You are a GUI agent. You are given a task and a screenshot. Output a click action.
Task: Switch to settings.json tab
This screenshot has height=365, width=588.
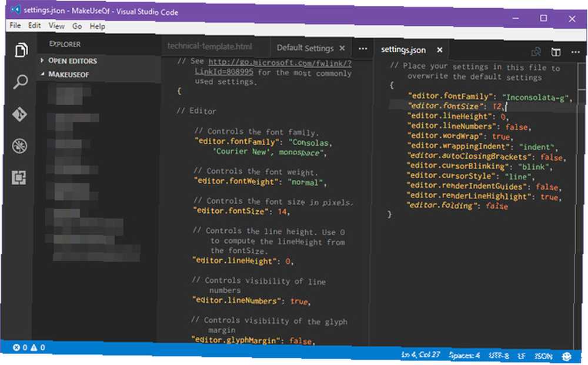403,49
